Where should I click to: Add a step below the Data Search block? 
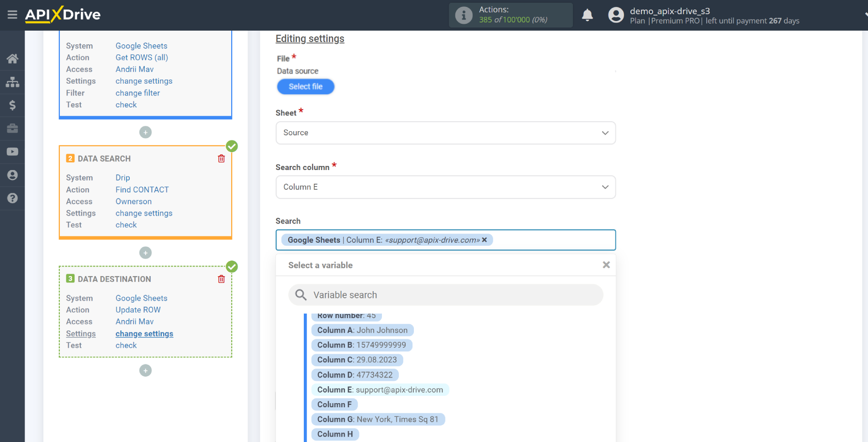click(145, 253)
